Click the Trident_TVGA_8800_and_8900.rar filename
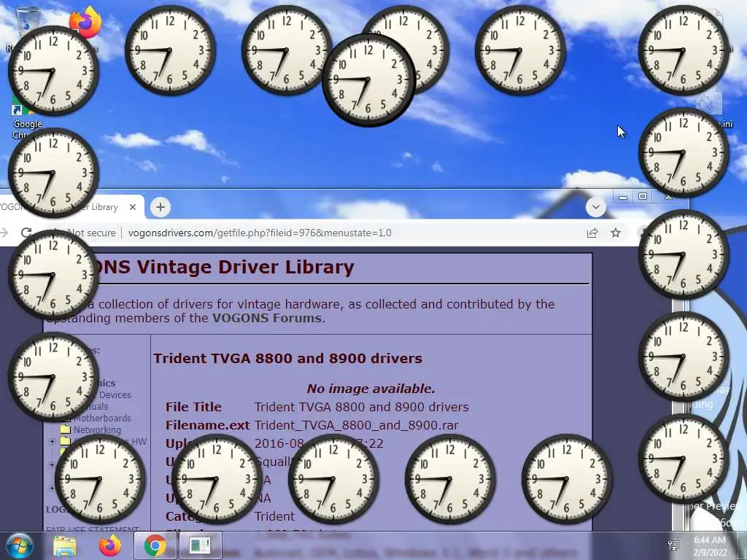 (356, 425)
